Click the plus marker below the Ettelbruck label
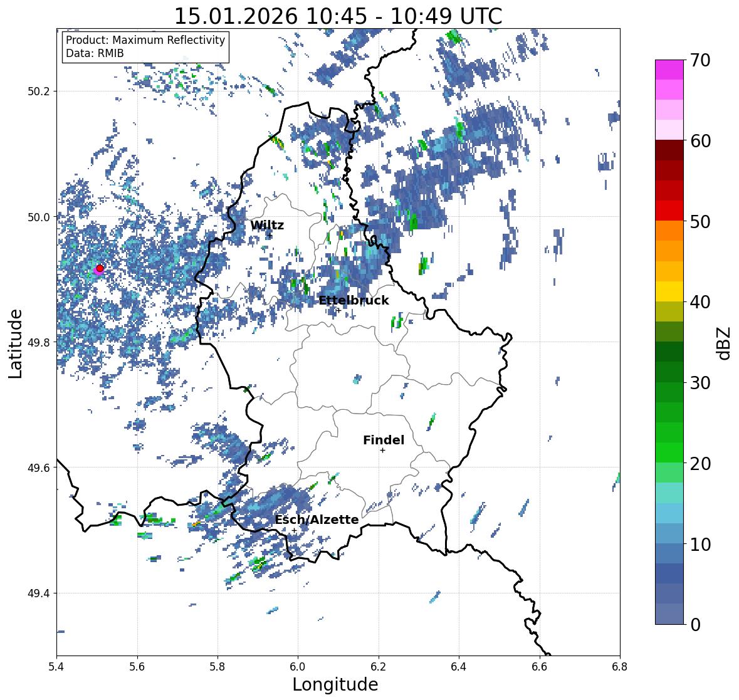739x700 pixels. pyautogui.click(x=338, y=310)
